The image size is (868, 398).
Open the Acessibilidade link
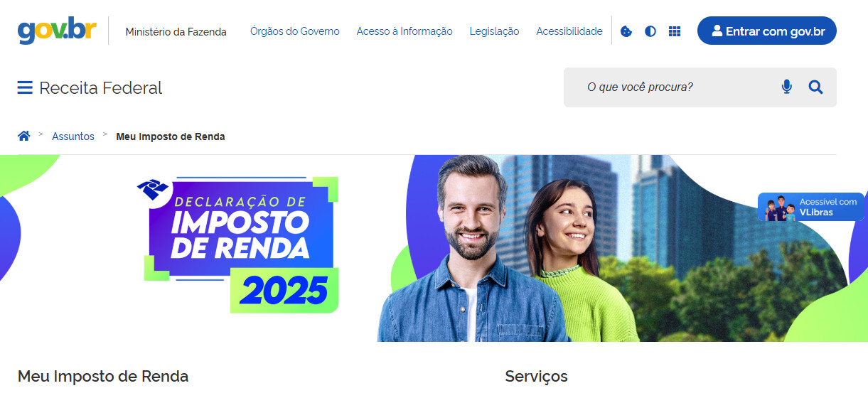point(569,31)
